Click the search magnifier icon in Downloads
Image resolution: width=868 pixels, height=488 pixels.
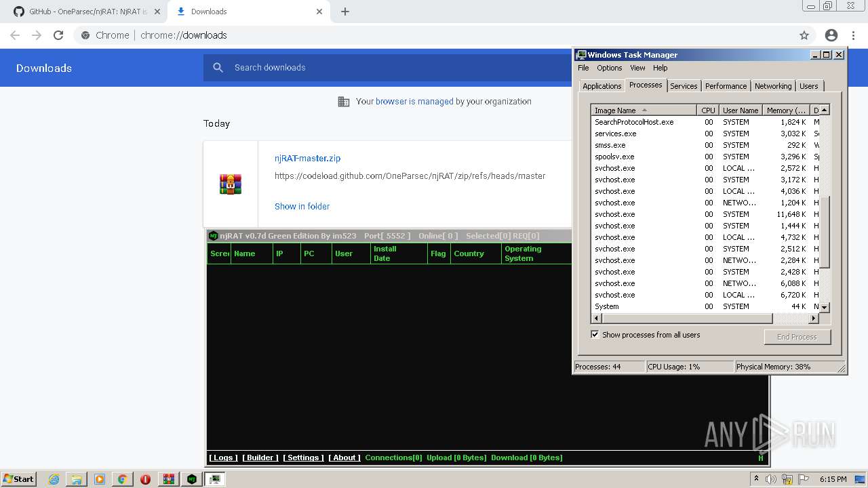pos(218,68)
